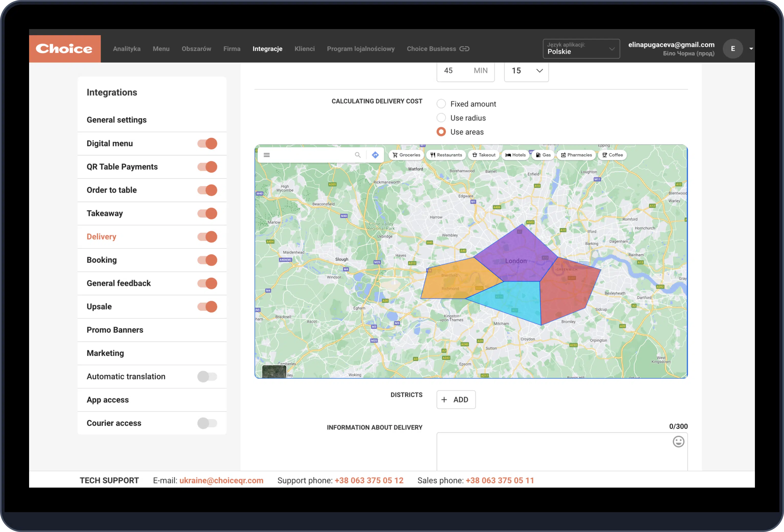The height and width of the screenshot is (532, 784).
Task: Enable the Automatic translation toggle
Action: point(207,376)
